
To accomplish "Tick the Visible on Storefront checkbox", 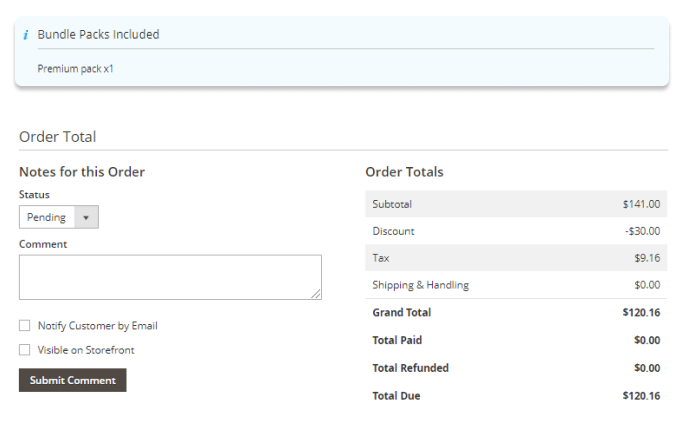I will pyautogui.click(x=25, y=350).
